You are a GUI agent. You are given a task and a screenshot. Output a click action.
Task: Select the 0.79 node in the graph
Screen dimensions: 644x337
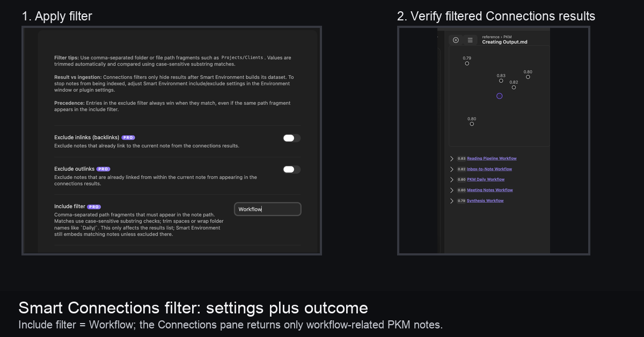[x=467, y=63]
